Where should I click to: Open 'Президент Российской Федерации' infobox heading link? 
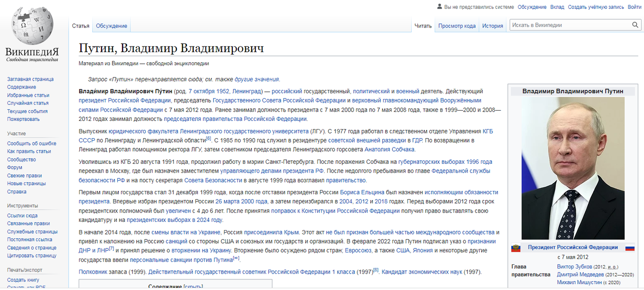click(x=573, y=247)
